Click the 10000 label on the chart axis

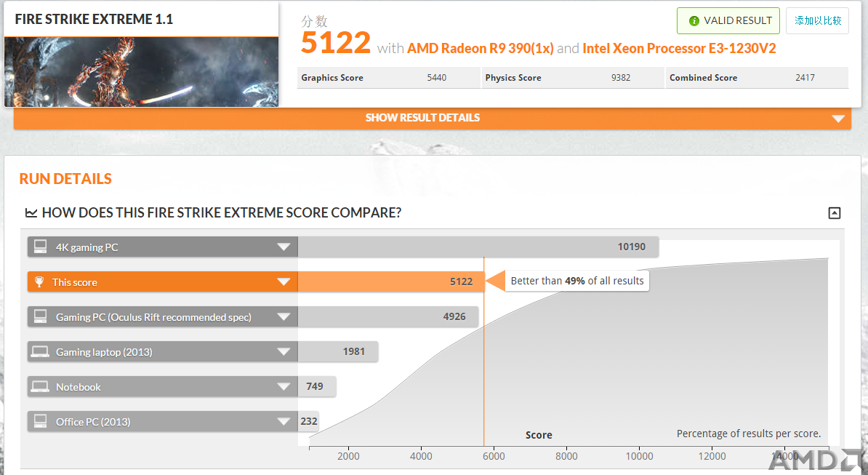(x=640, y=456)
